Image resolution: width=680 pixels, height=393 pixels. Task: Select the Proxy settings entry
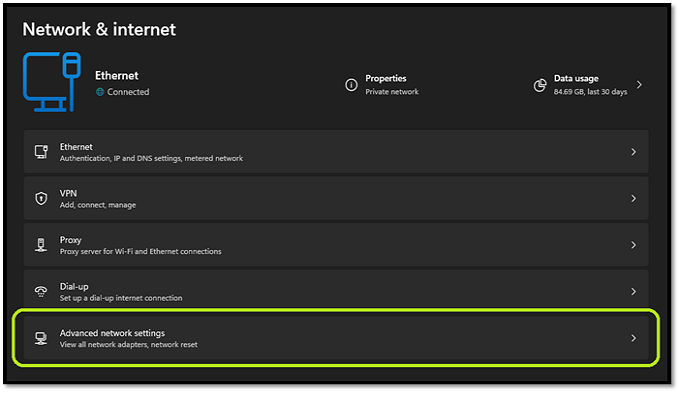point(336,245)
